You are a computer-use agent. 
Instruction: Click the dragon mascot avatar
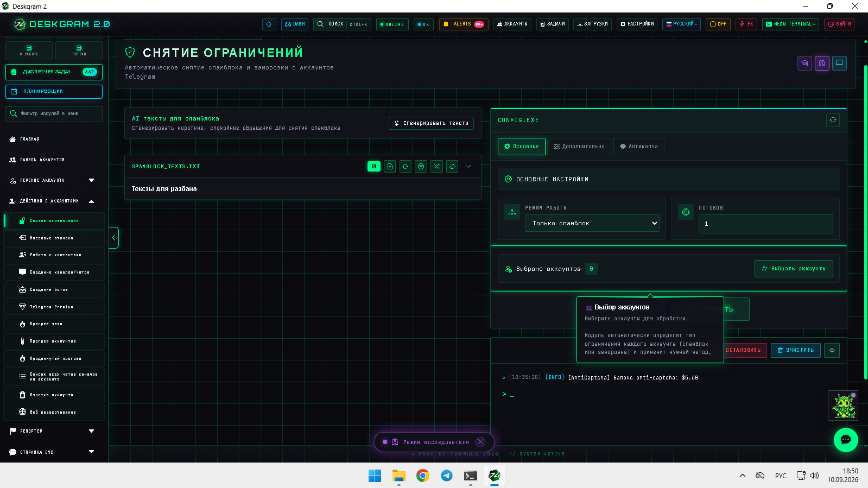click(843, 405)
